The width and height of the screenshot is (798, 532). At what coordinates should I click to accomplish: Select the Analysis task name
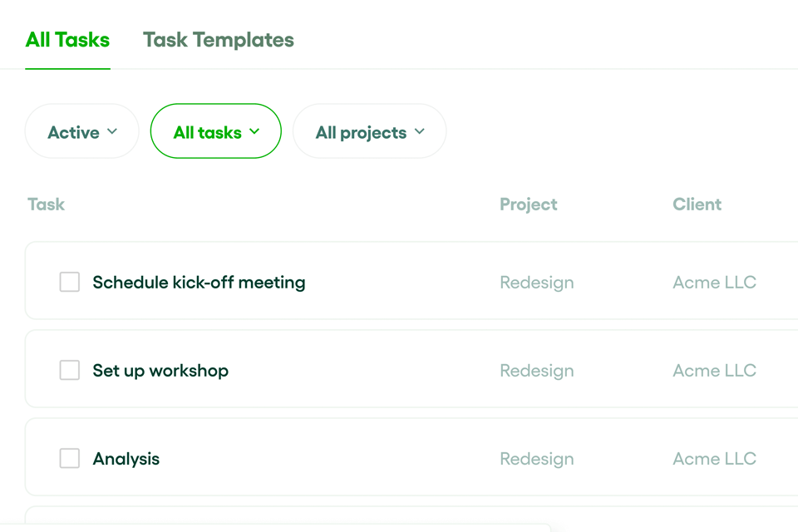(x=126, y=459)
